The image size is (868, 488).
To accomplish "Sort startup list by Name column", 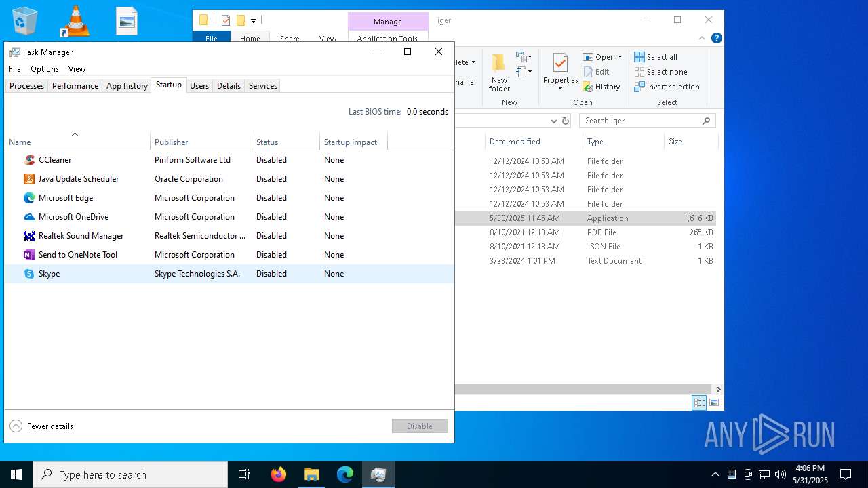I will coord(77,142).
